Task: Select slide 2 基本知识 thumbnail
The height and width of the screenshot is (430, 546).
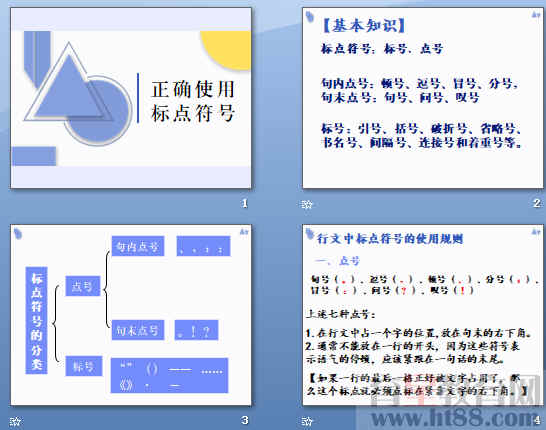Action: (x=422, y=98)
